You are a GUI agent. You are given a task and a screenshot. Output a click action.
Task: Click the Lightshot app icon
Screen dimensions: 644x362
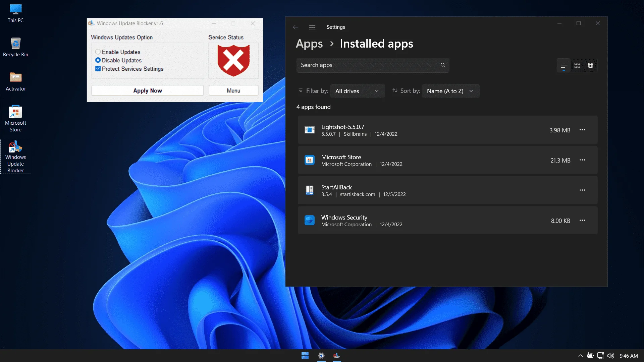coord(310,130)
